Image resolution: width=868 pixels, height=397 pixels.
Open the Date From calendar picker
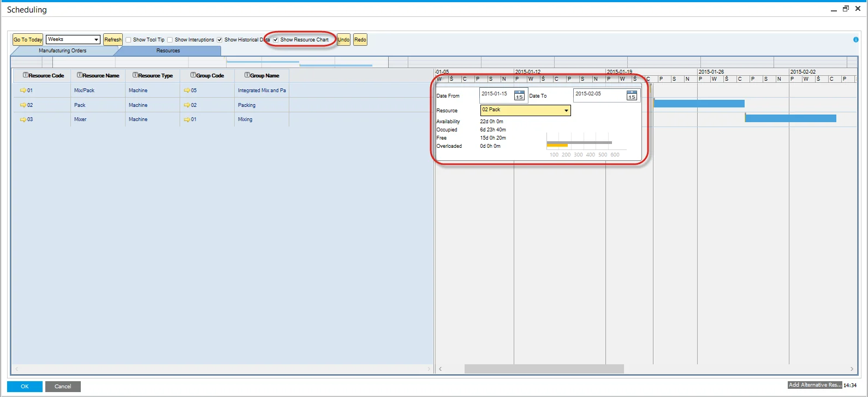519,95
